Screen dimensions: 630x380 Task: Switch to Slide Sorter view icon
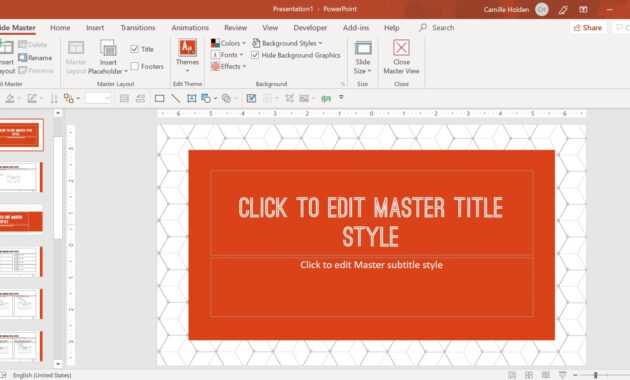(x=529, y=375)
